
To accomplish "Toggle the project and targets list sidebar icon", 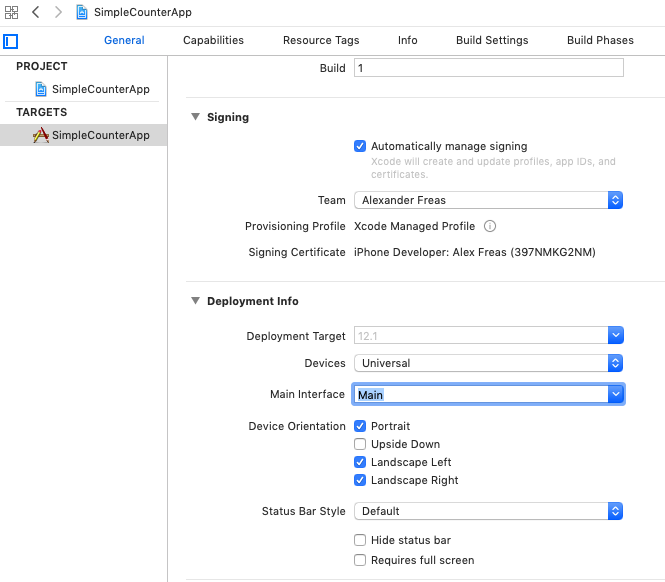I will pos(11,42).
